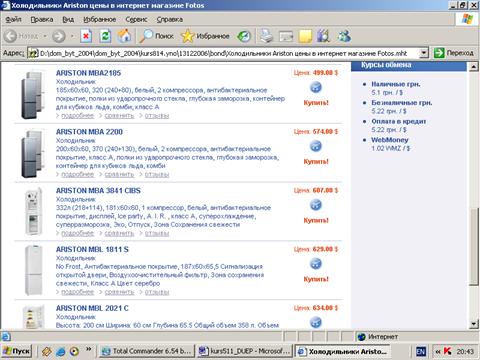The image size is (480, 360).
Task: Click the Print icon in toolbar
Action: (x=266, y=36)
